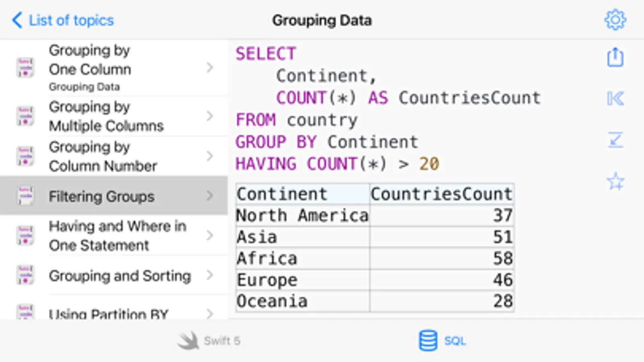
Task: Tap the Swift bird icon
Action: [x=188, y=341]
